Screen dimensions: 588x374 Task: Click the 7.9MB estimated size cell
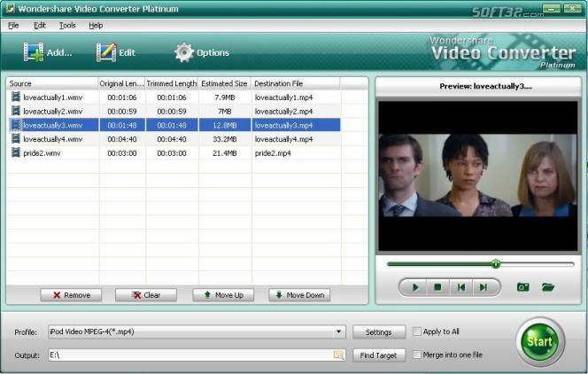point(224,97)
